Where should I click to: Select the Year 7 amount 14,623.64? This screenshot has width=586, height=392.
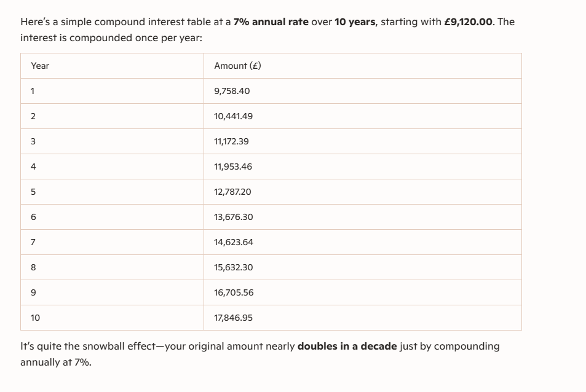coord(233,242)
